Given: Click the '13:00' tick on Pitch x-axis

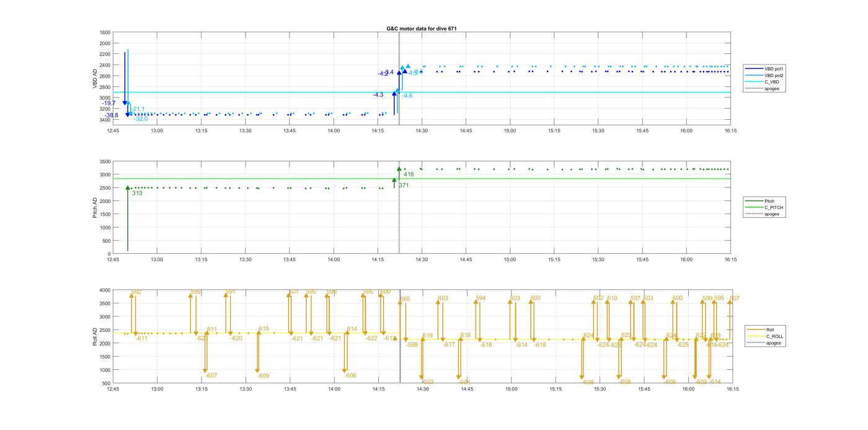Looking at the screenshot, I should click(157, 260).
